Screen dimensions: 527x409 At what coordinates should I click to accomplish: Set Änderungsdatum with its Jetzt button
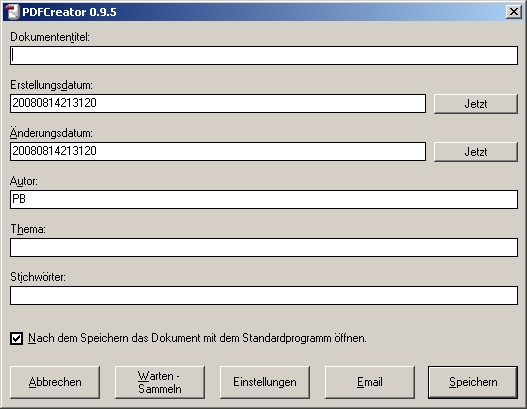click(x=476, y=152)
